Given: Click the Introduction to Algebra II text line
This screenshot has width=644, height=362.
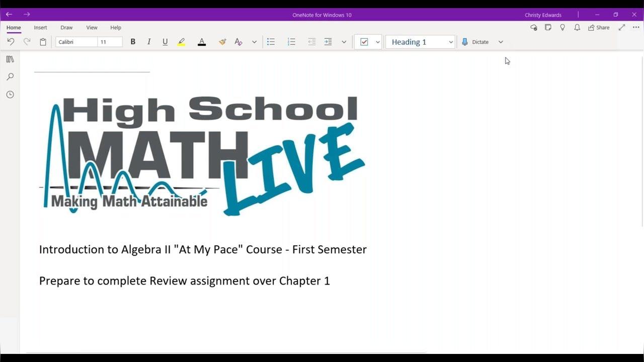Looking at the screenshot, I should [203, 249].
